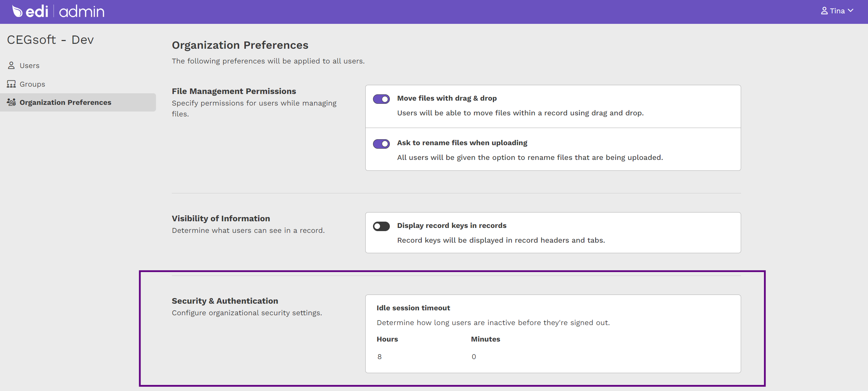Click the Hours value field
Screen dimensions: 868x391
pyautogui.click(x=380, y=357)
